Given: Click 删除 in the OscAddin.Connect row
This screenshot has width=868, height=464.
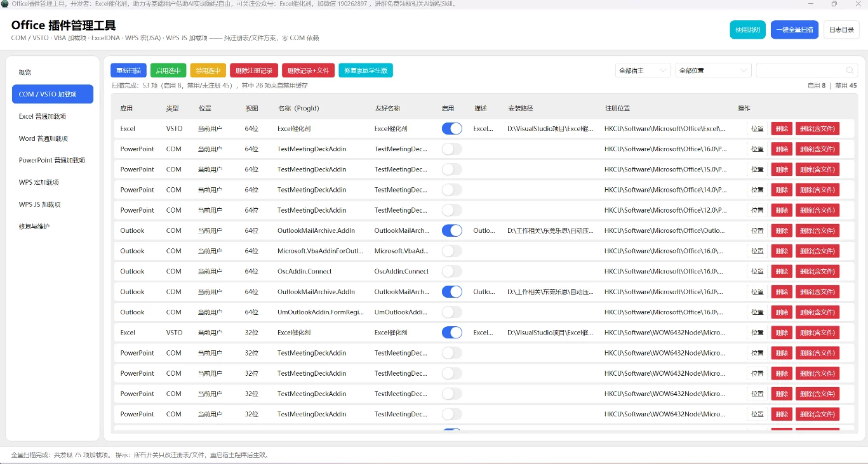Looking at the screenshot, I should pyautogui.click(x=782, y=272).
